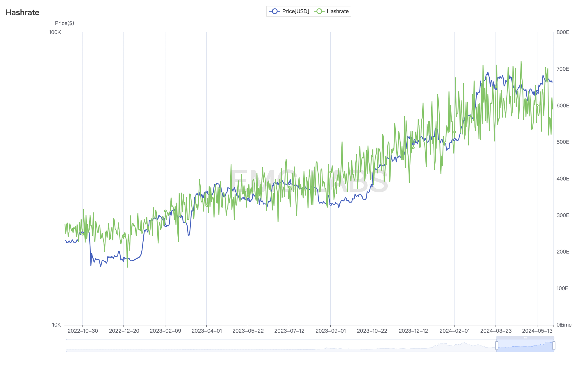The image size is (588, 365).
Task: Click the 2023-04-01 x-axis date label
Action: coord(207,331)
